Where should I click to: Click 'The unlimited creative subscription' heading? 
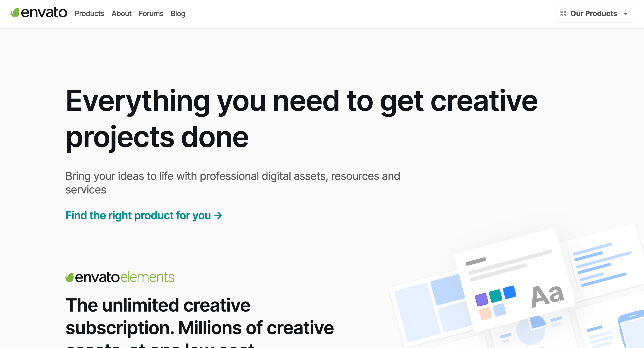200,322
